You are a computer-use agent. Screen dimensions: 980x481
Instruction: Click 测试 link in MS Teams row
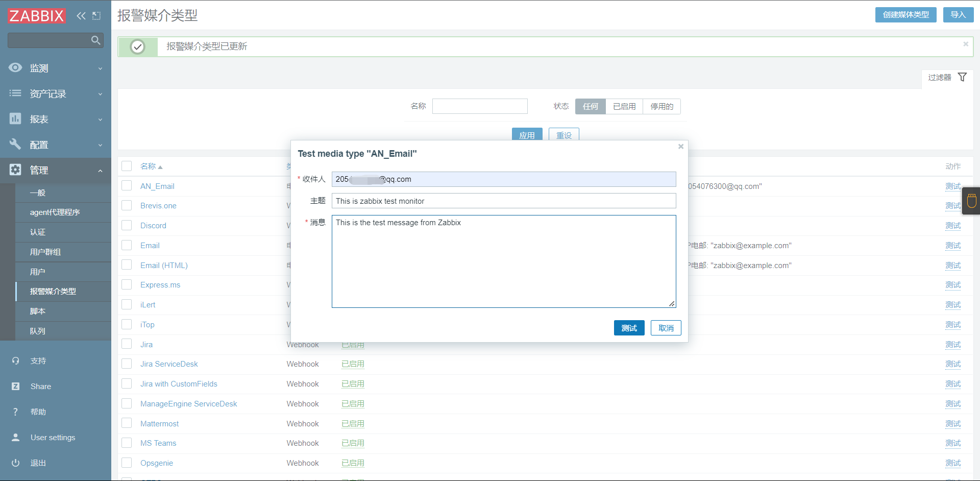tap(953, 443)
